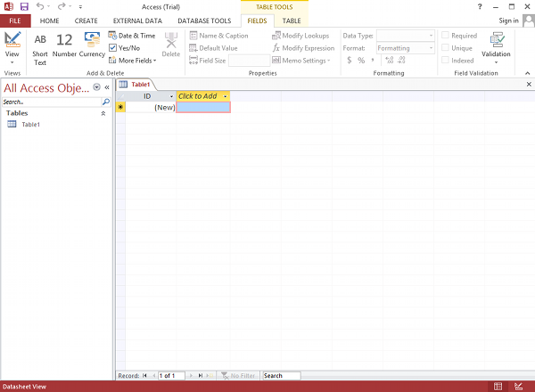Go to first record
The width and height of the screenshot is (535, 392).
click(x=144, y=376)
